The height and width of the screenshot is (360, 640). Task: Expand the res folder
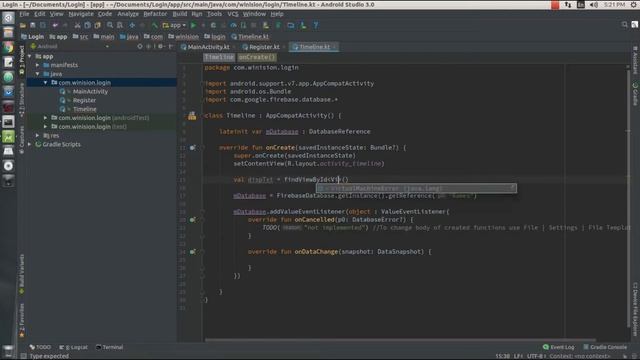[x=38, y=136]
